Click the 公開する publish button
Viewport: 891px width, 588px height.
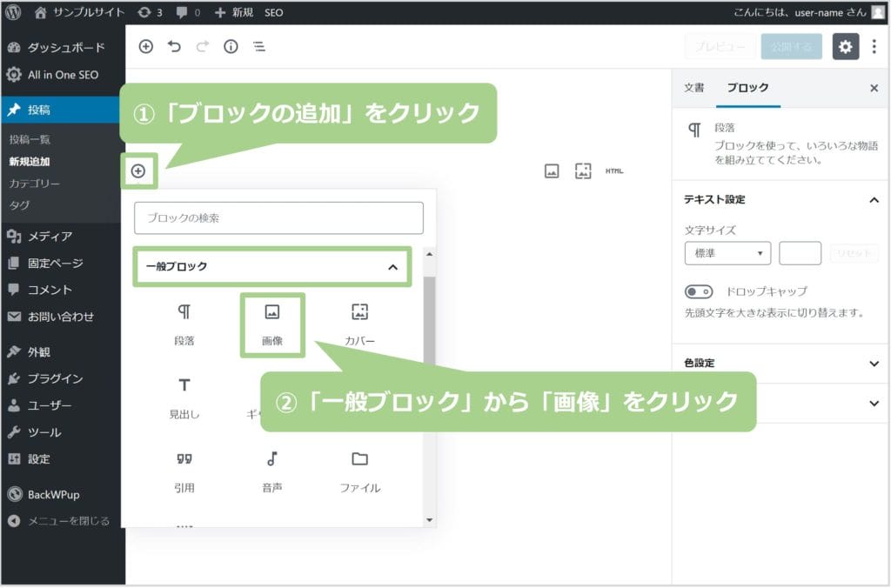point(790,47)
